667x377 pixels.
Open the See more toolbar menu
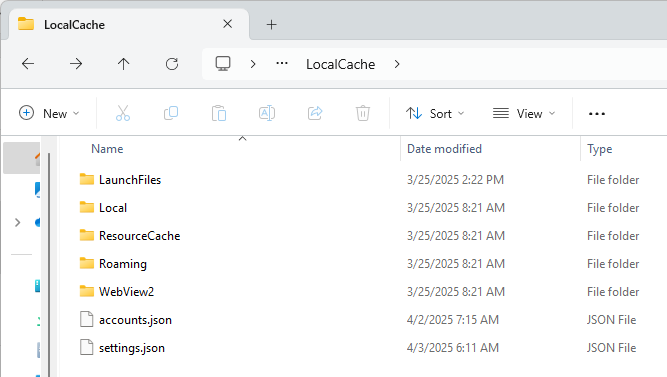[x=597, y=114]
